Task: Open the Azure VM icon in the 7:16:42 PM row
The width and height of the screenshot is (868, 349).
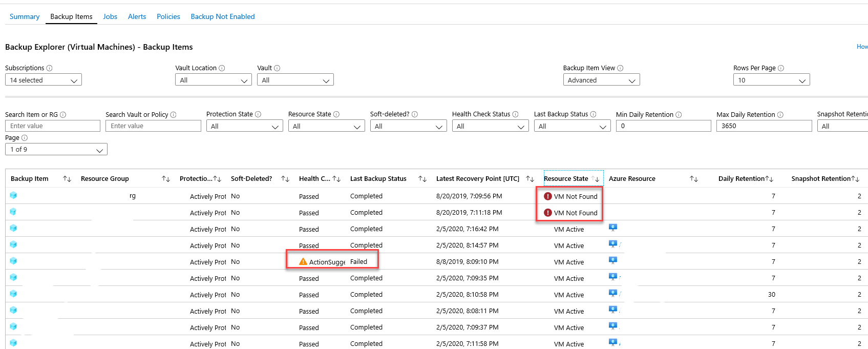Action: pos(613,228)
